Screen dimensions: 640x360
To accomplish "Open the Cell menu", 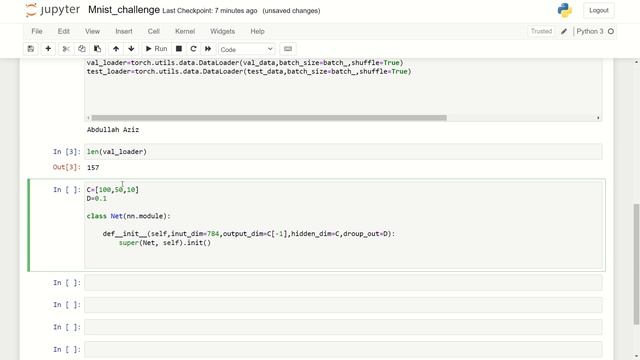I will click(x=153, y=31).
